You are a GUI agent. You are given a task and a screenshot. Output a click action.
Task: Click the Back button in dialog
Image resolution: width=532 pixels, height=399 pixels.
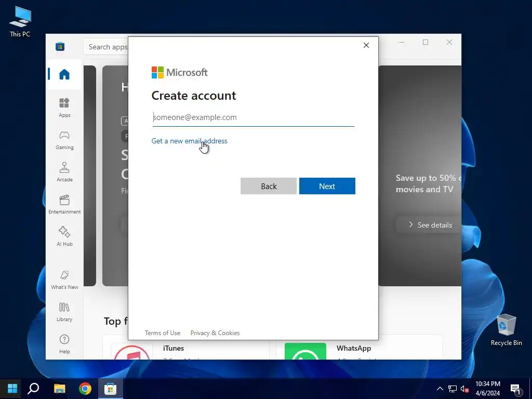(x=269, y=186)
